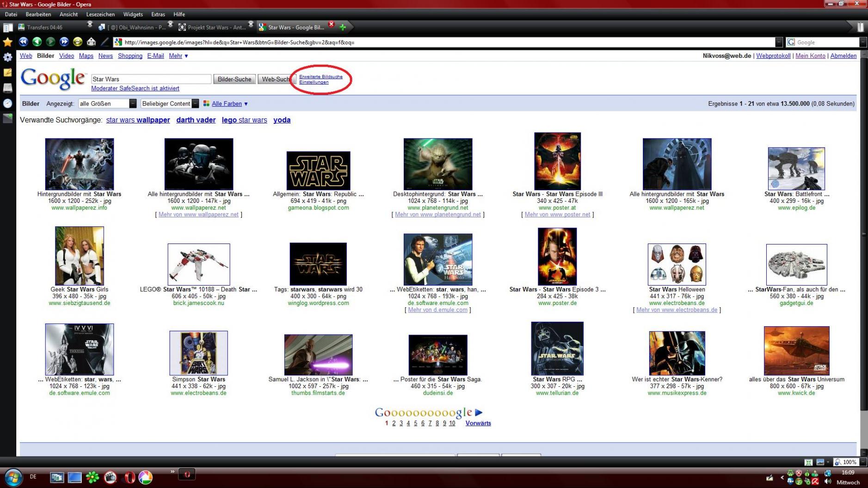This screenshot has height=488, width=868.
Task: Open the transfers panel drive icon
Action: point(8,88)
